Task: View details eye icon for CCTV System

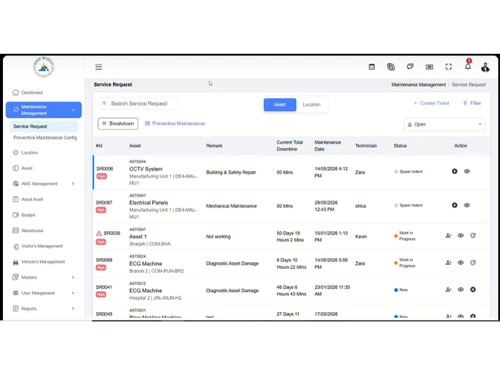Action: click(x=467, y=171)
